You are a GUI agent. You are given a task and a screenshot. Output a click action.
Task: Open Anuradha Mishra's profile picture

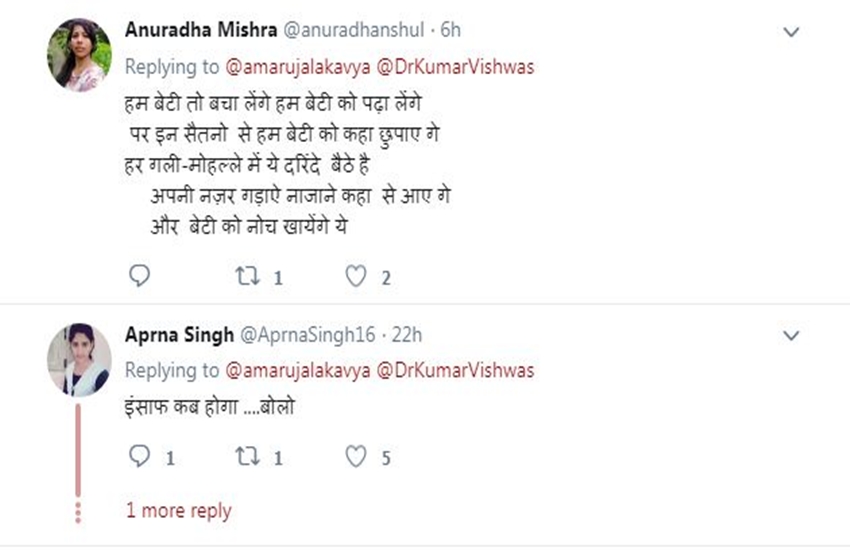[79, 55]
